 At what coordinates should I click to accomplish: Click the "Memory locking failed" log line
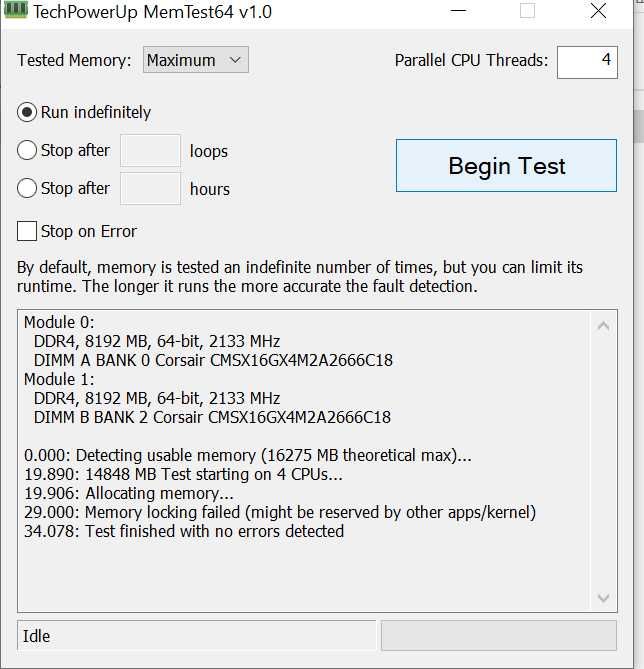[280, 512]
